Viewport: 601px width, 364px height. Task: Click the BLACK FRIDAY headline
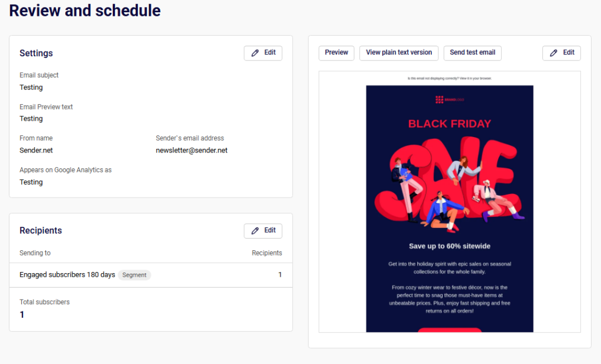[x=450, y=124]
